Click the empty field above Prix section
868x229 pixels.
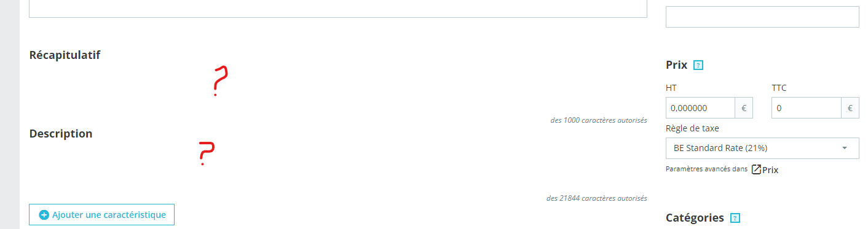(762, 17)
